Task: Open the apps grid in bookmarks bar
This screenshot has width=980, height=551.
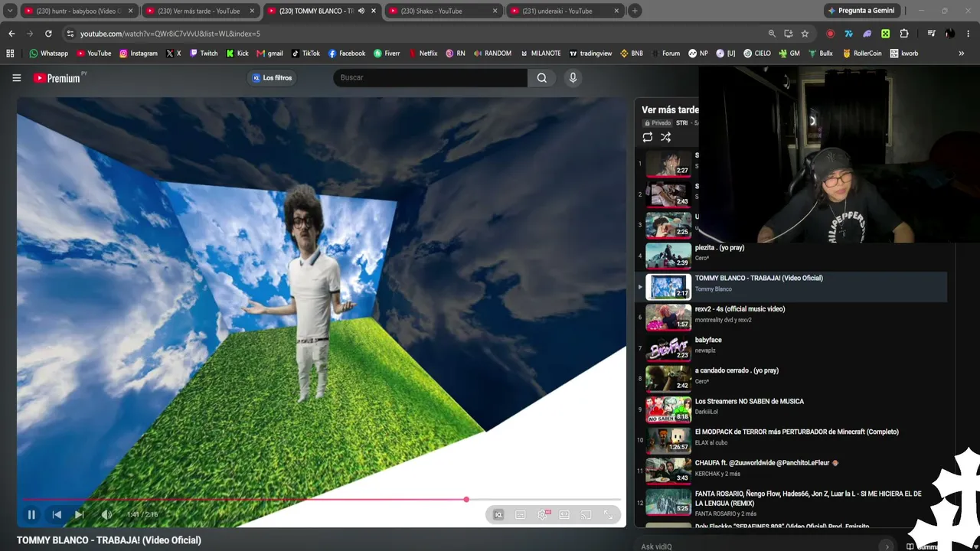Action: [10, 54]
